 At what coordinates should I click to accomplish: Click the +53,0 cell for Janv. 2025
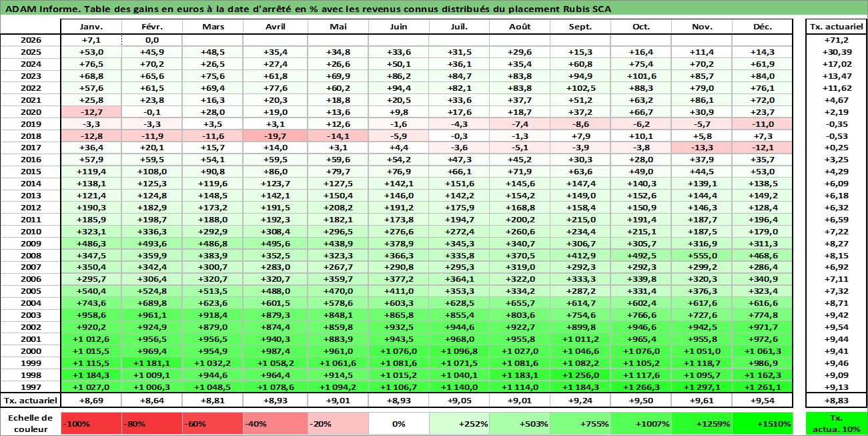tap(91, 52)
